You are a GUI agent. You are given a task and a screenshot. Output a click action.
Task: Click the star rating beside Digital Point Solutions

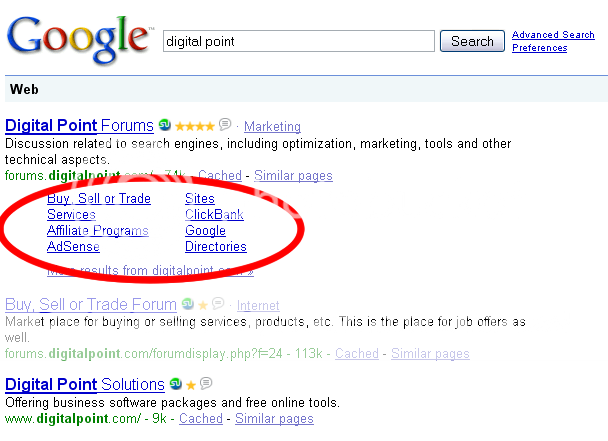coord(191,385)
